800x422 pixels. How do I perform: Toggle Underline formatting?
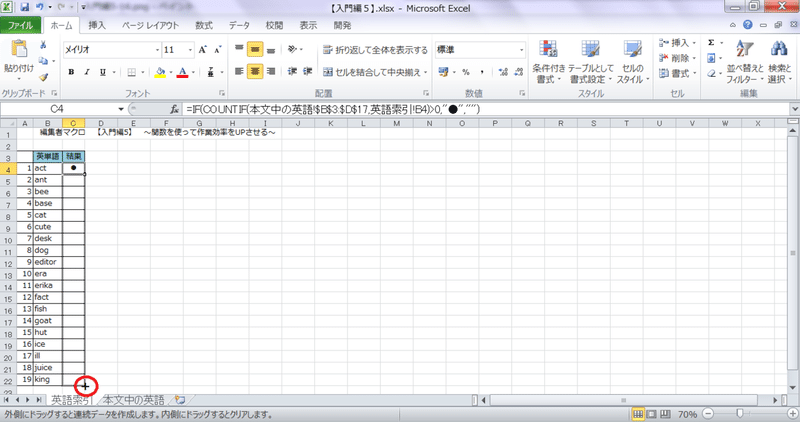(103, 72)
